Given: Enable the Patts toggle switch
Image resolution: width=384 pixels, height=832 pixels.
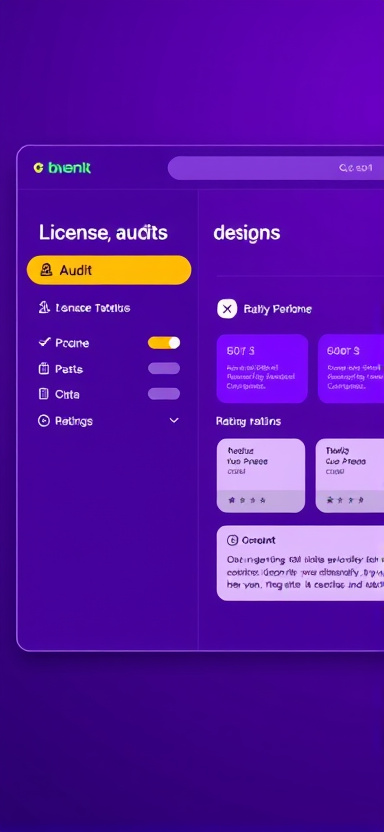Looking at the screenshot, I should point(164,368).
